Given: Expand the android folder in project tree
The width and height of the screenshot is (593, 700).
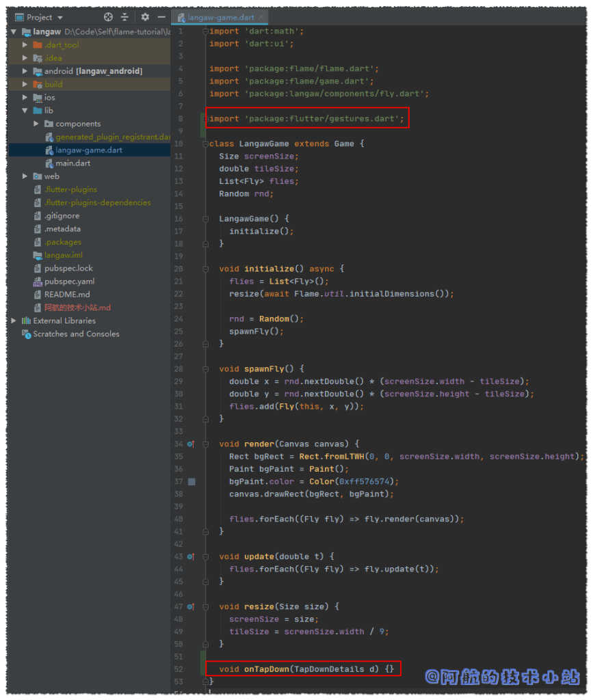Looking at the screenshot, I should tap(26, 71).
